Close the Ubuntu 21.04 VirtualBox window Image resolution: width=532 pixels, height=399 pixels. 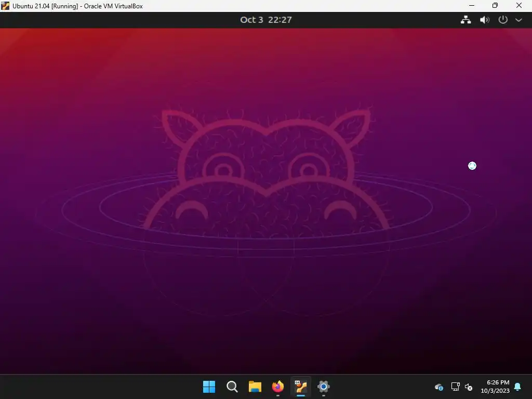click(x=519, y=5)
